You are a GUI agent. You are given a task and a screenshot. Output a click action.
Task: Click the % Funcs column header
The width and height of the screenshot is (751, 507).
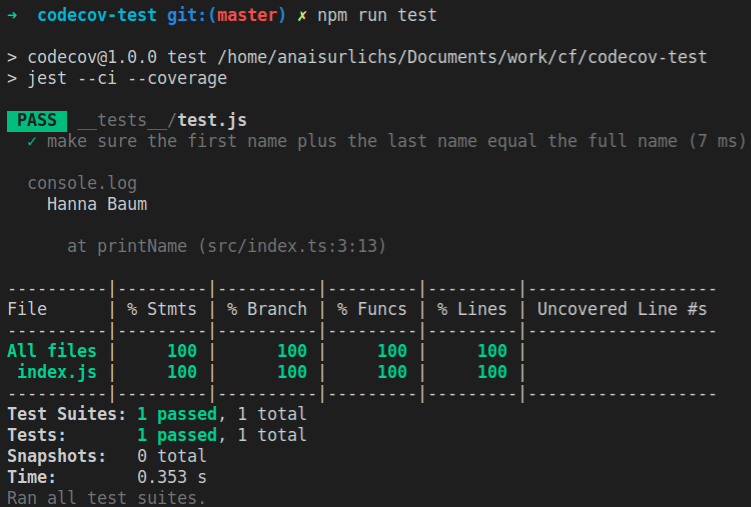pyautogui.click(x=372, y=309)
